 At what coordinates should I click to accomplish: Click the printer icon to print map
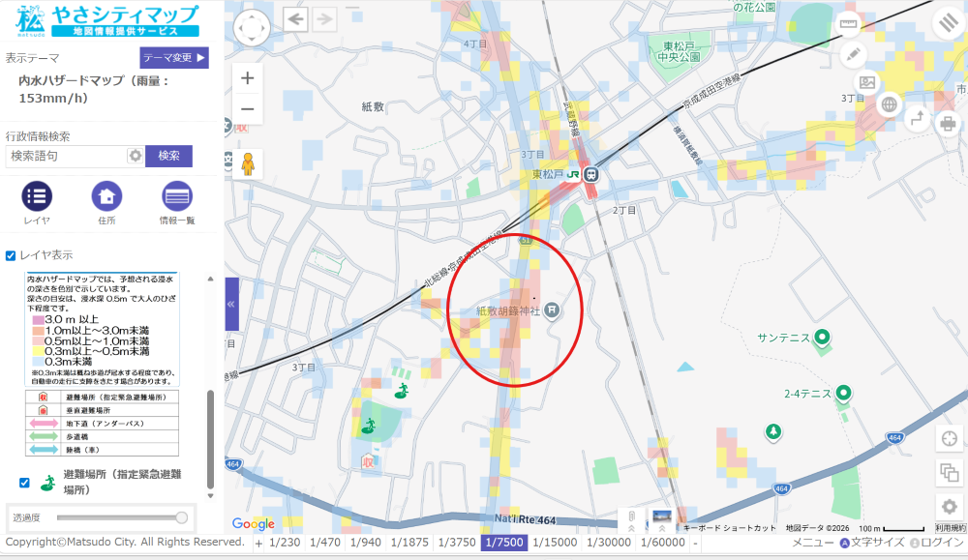click(948, 124)
